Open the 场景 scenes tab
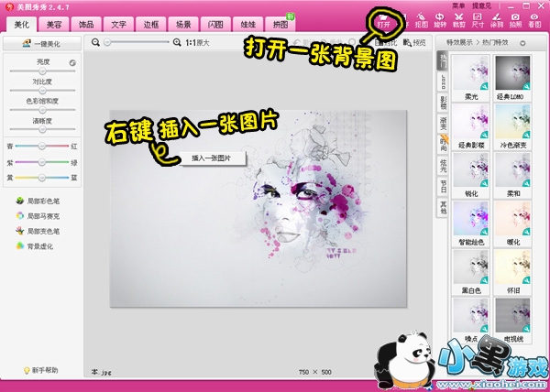550x392 pixels. pyautogui.click(x=183, y=24)
